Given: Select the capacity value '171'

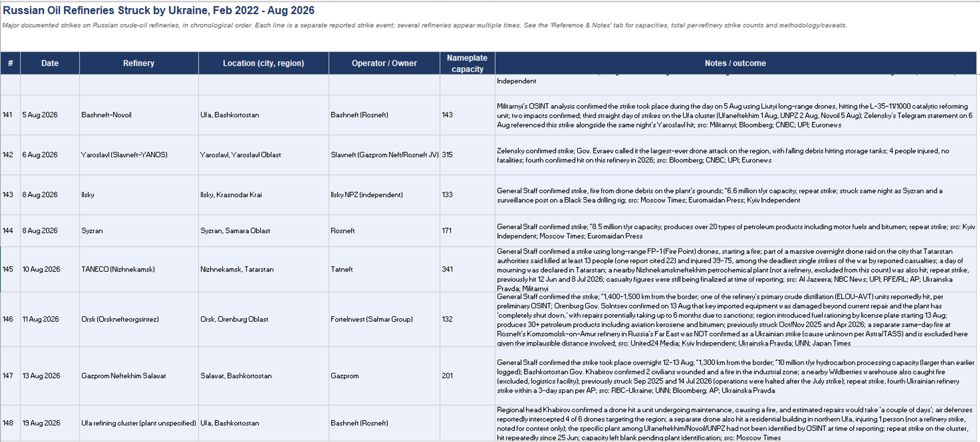Looking at the screenshot, I should tap(468, 231).
